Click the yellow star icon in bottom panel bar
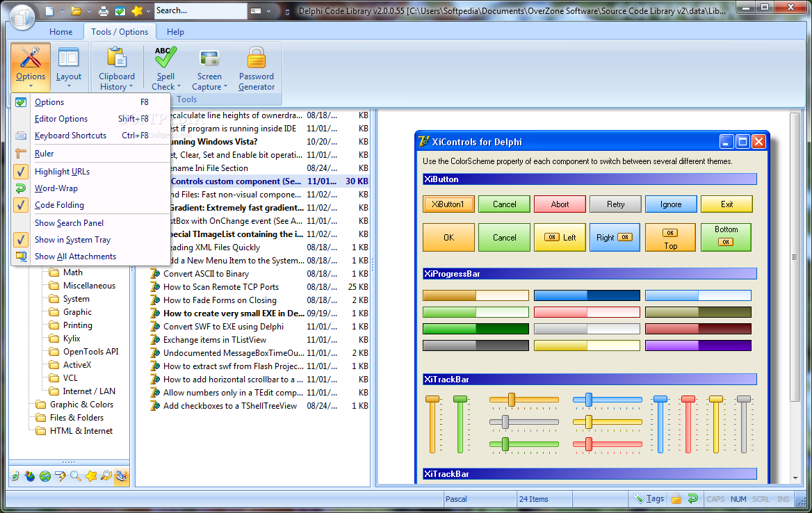 (91, 475)
